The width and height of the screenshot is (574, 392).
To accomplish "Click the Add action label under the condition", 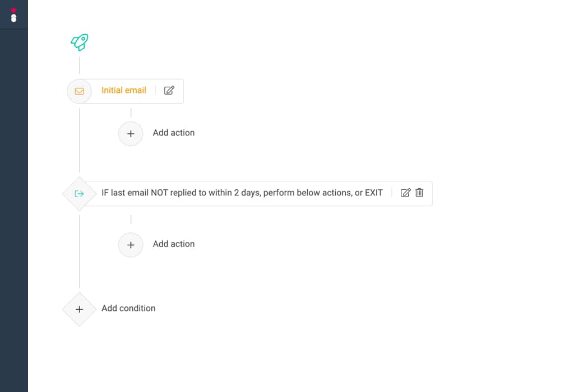I will [x=174, y=244].
